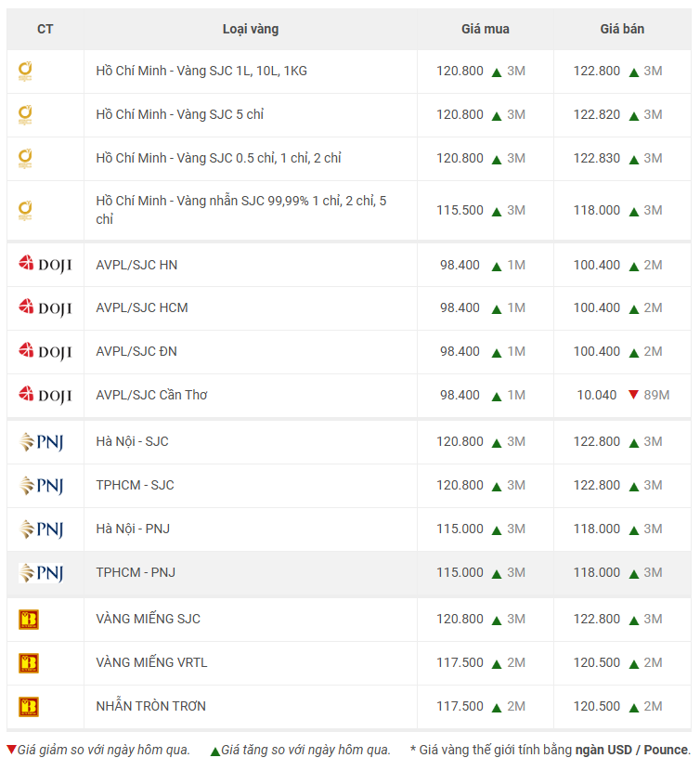
Task: Click green up arrow beside sell price 122.820
Action: click(x=634, y=116)
